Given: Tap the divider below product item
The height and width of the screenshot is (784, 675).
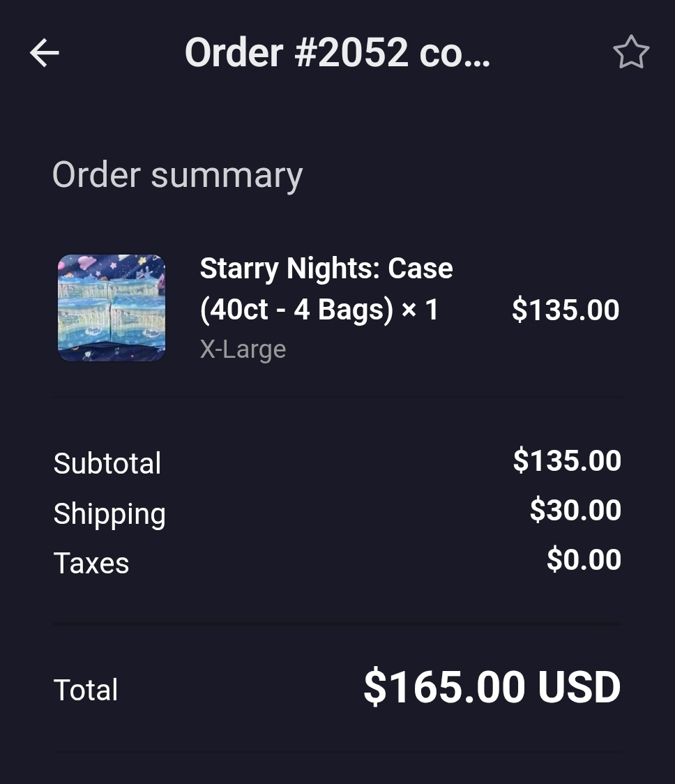Looking at the screenshot, I should (x=337, y=397).
